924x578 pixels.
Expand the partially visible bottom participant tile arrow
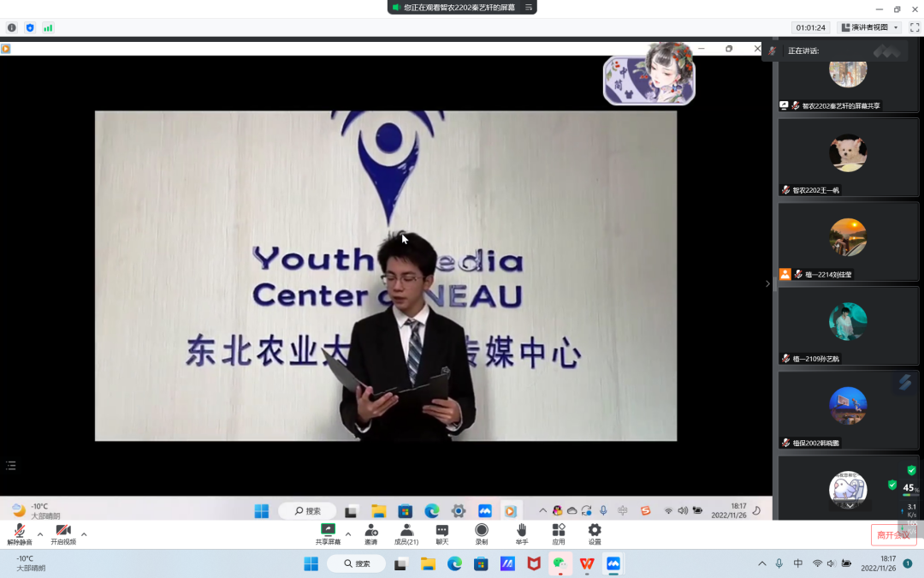pos(850,505)
